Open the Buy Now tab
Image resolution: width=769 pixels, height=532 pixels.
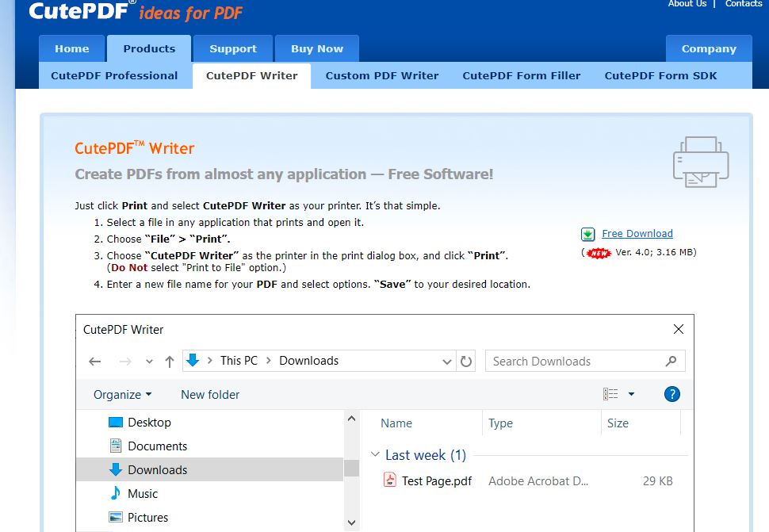pos(317,48)
